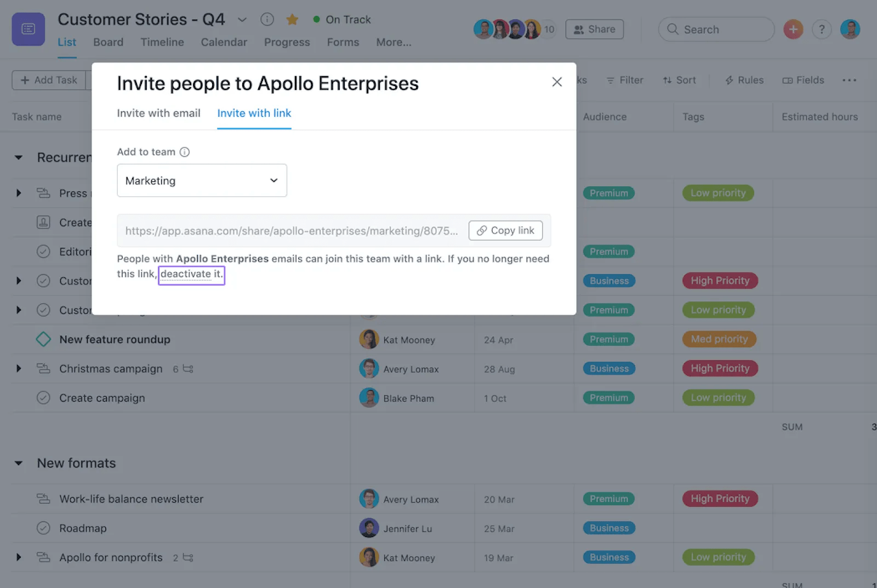Mark Roadmap task complete

[43, 528]
